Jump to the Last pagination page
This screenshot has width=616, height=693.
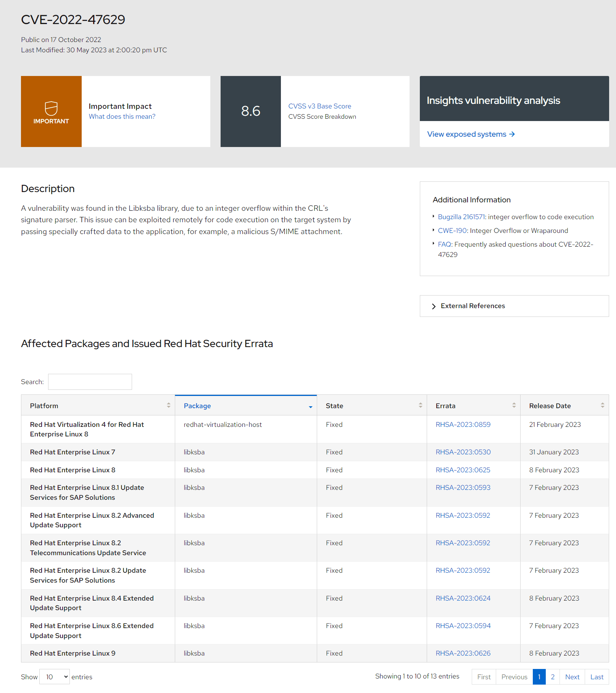pos(597,677)
